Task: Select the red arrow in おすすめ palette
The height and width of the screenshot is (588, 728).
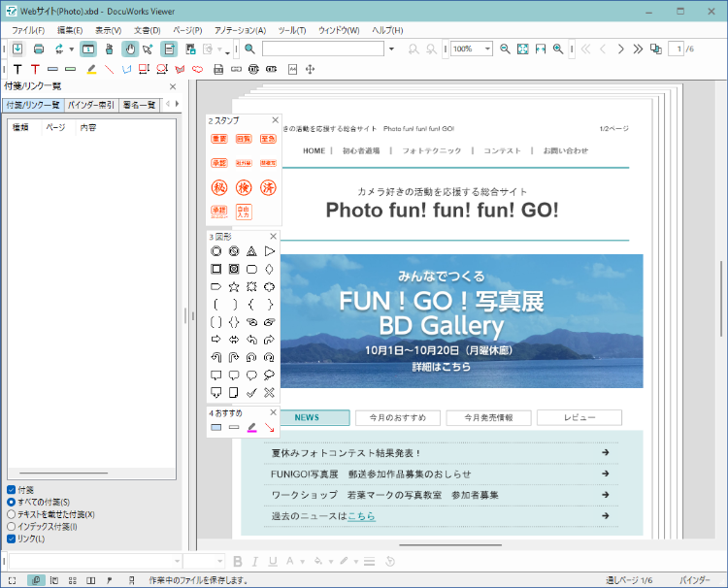Action: (x=269, y=428)
